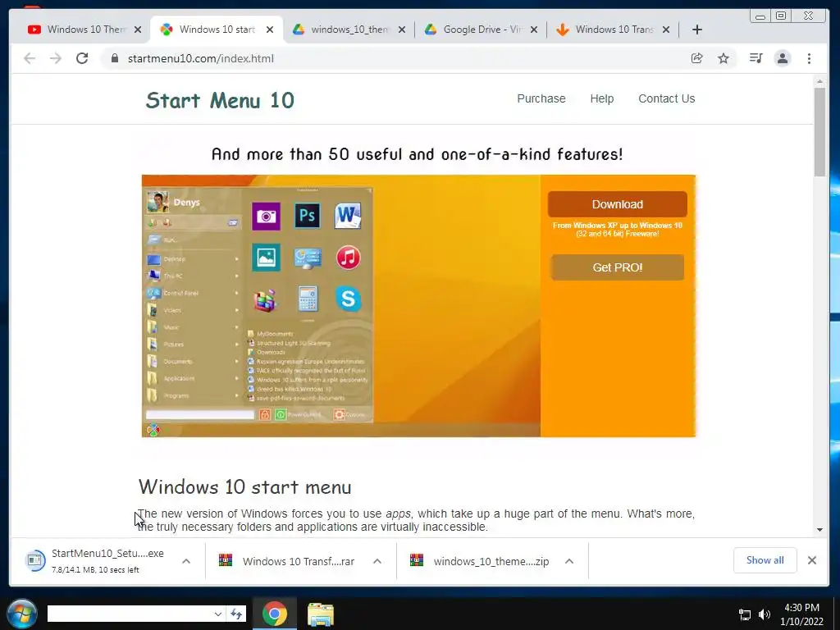Click the Word icon in the preview

tap(348, 216)
